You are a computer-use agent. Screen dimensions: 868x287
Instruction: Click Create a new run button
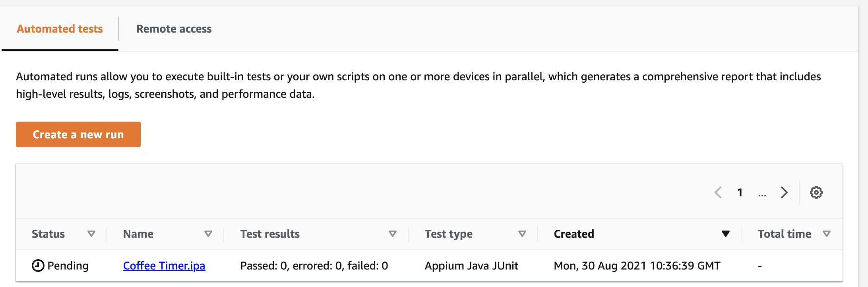click(78, 134)
